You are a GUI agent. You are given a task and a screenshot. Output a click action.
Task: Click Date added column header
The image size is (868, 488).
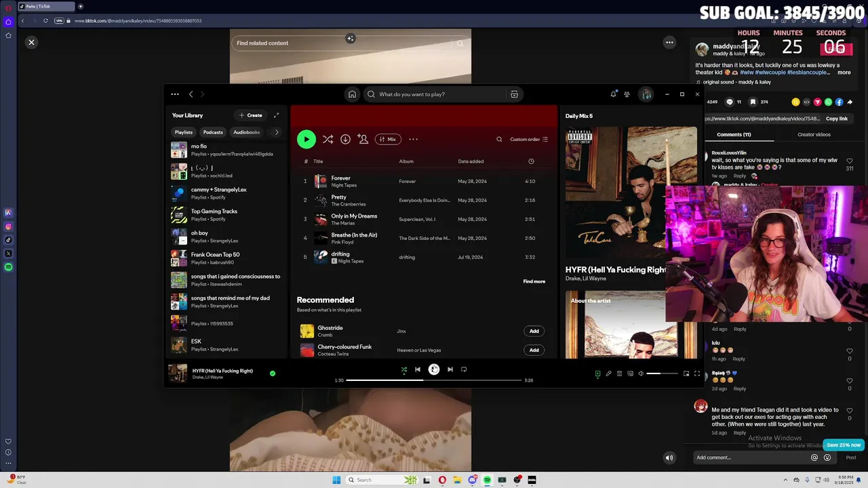point(471,161)
